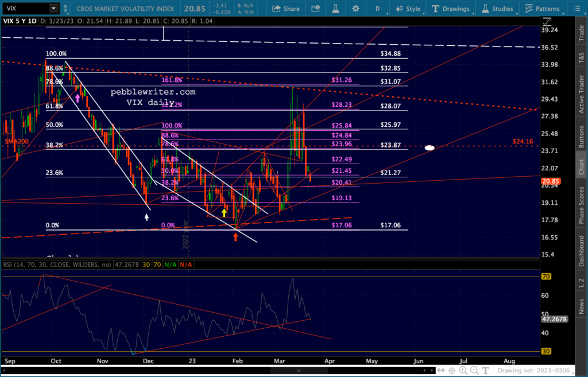Open the Drawings menu

pos(451,9)
